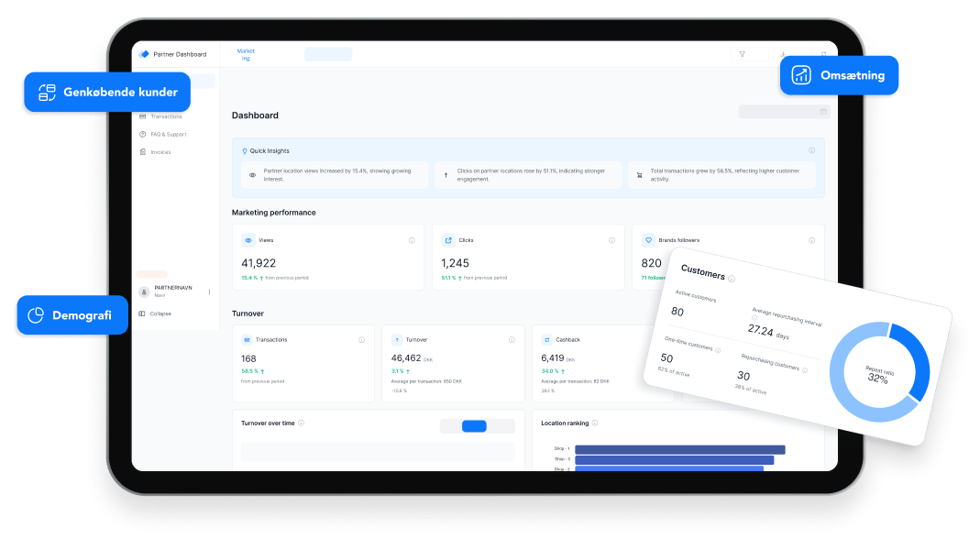
Task: Click info icon on the Cashback card
Action: point(661,339)
